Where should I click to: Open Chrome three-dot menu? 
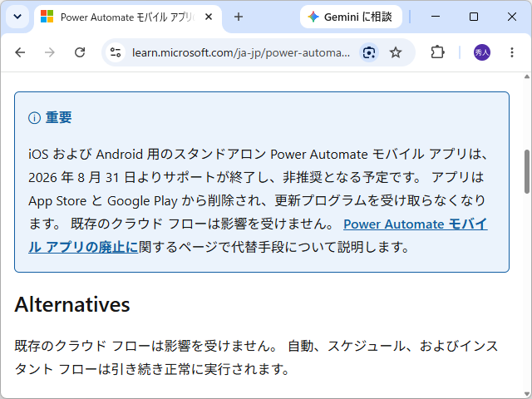pyautogui.click(x=512, y=52)
